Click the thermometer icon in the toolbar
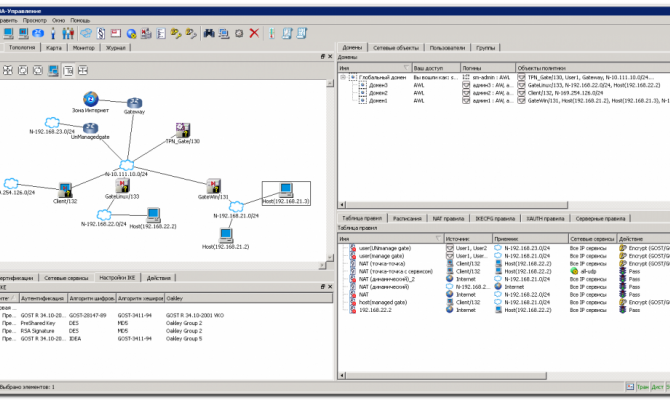Viewport: 670px width, 400px height. click(x=272, y=33)
